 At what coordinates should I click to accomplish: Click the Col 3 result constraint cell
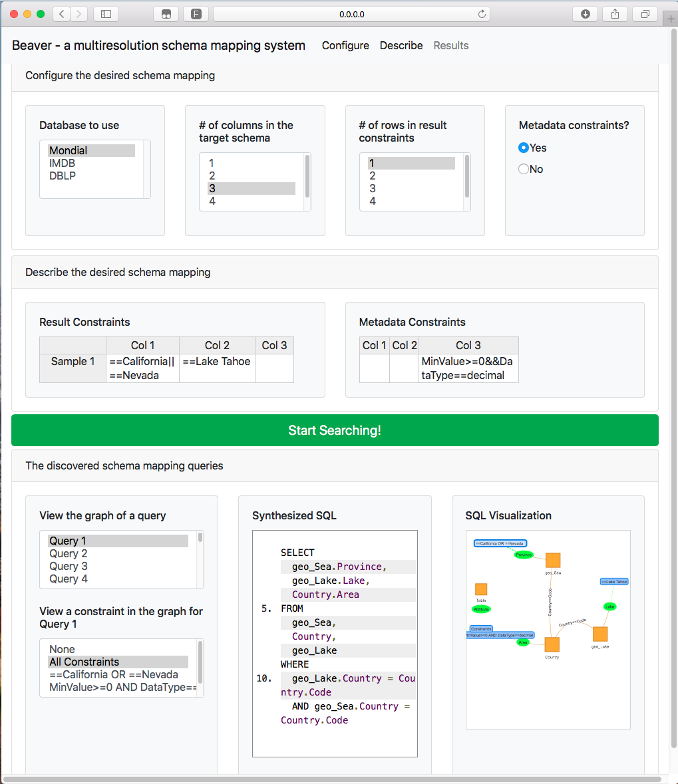click(x=274, y=368)
